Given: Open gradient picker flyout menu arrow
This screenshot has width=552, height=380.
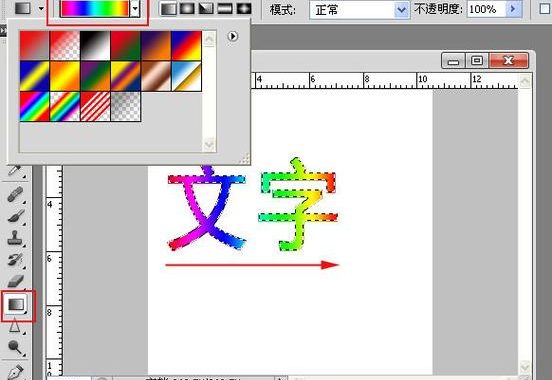Looking at the screenshot, I should point(233,36).
